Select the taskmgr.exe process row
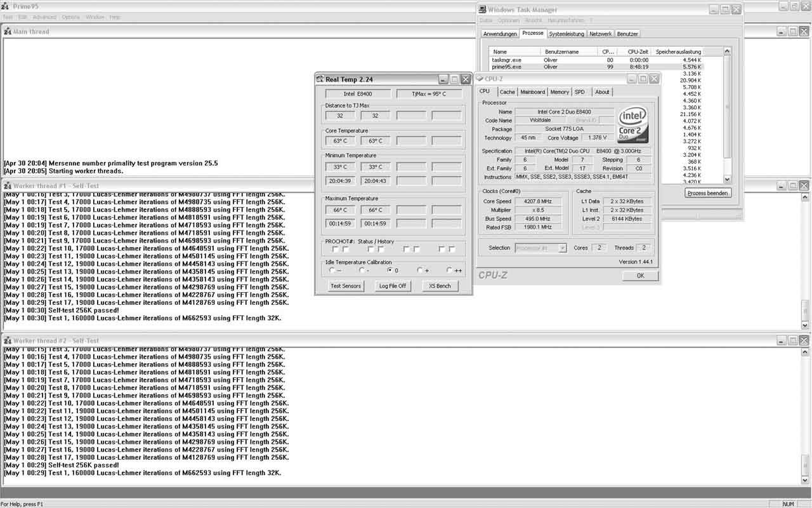This screenshot has width=812, height=508. (596, 60)
